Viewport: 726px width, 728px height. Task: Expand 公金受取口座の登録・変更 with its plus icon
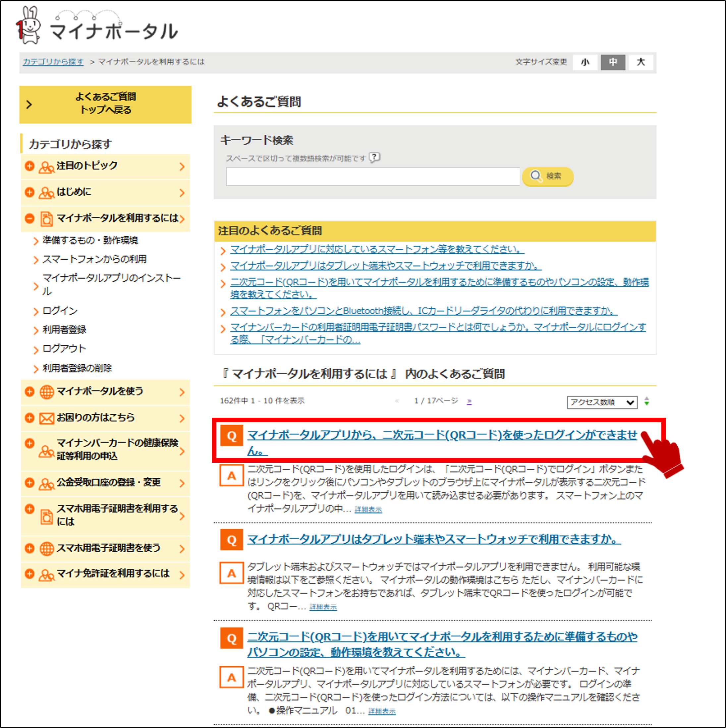[x=29, y=483]
